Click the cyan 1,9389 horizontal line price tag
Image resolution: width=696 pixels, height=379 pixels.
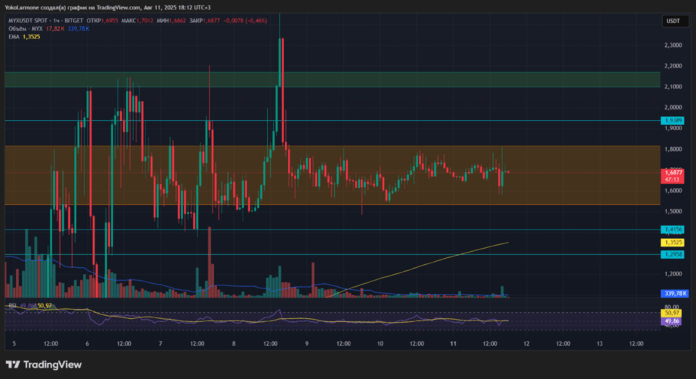(x=672, y=121)
